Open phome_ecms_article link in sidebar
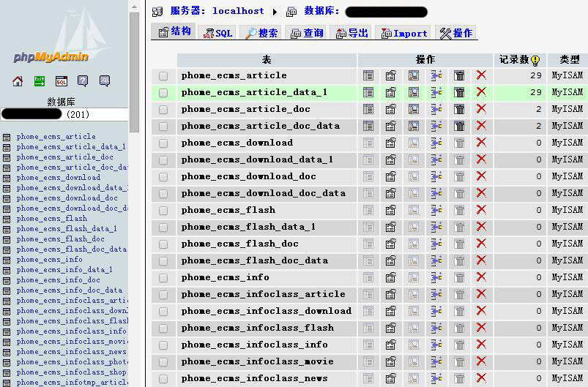This screenshot has width=588, height=387. pyautogui.click(x=56, y=137)
